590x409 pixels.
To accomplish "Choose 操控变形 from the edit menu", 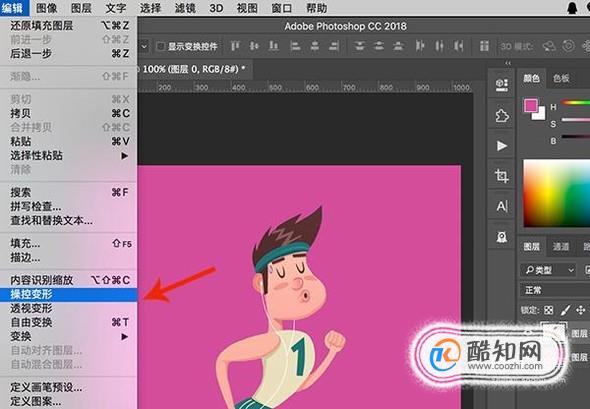I will click(x=68, y=294).
